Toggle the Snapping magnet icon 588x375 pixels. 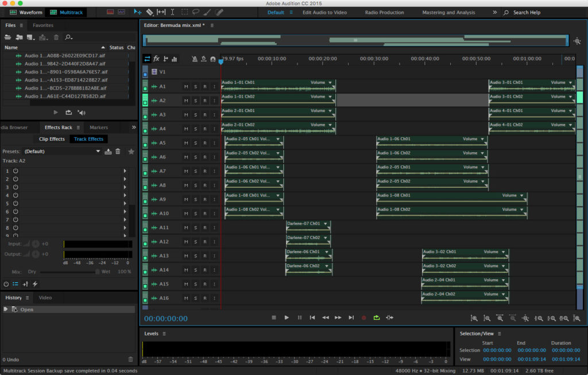click(x=213, y=59)
